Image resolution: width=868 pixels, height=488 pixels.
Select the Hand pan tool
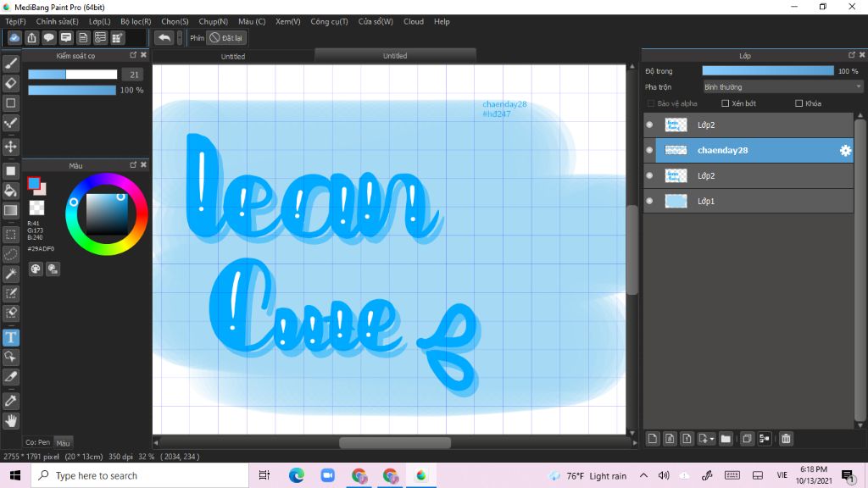click(x=10, y=421)
